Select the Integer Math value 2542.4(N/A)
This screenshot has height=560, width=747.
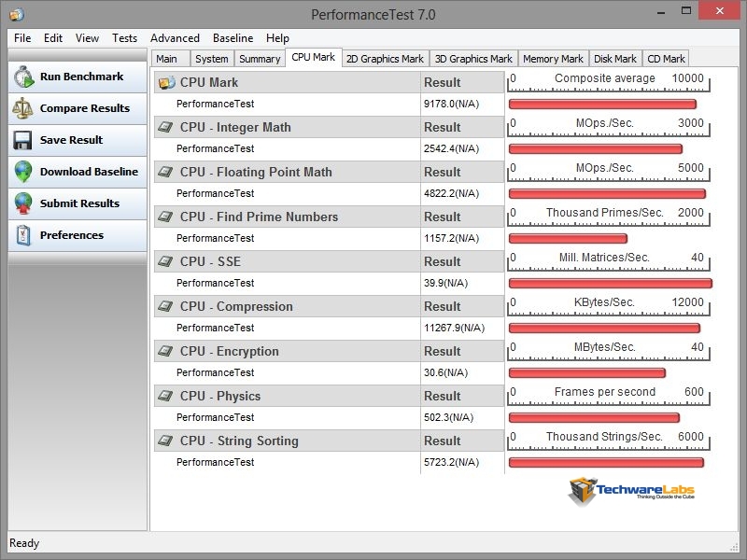tap(452, 148)
